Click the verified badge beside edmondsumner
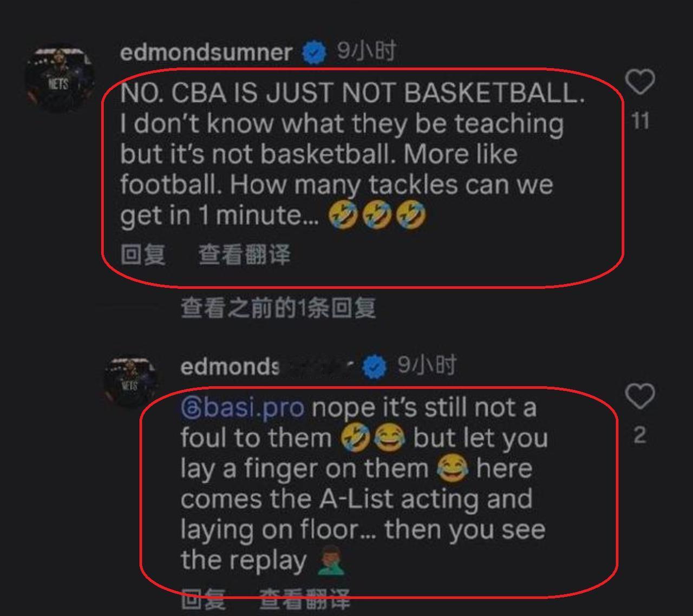 pos(314,53)
